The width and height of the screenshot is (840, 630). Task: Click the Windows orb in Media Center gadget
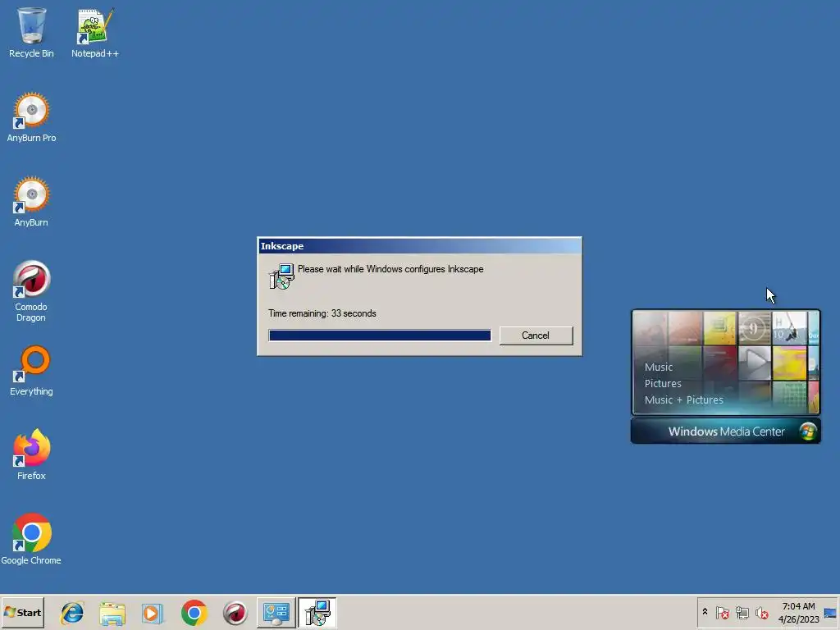pyautogui.click(x=808, y=431)
